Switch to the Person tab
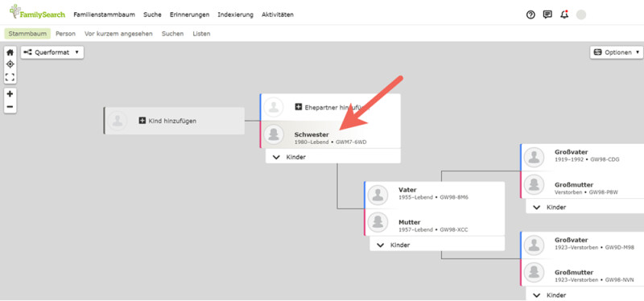Viewport: 644px width, 301px height. pyautogui.click(x=66, y=34)
